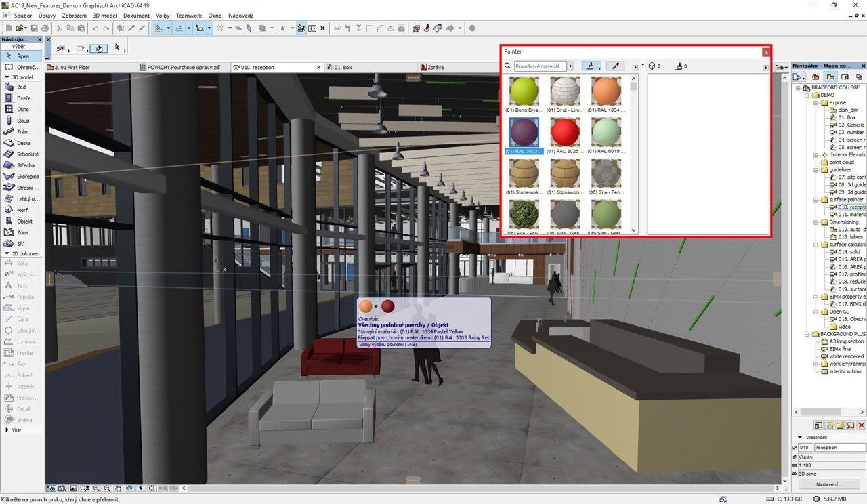
Task: Choose the RAL 3026 red material swatch
Action: click(564, 133)
